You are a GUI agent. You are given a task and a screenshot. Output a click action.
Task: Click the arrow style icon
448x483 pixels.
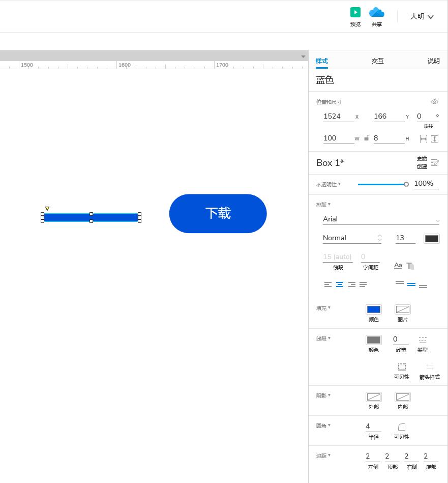430,367
